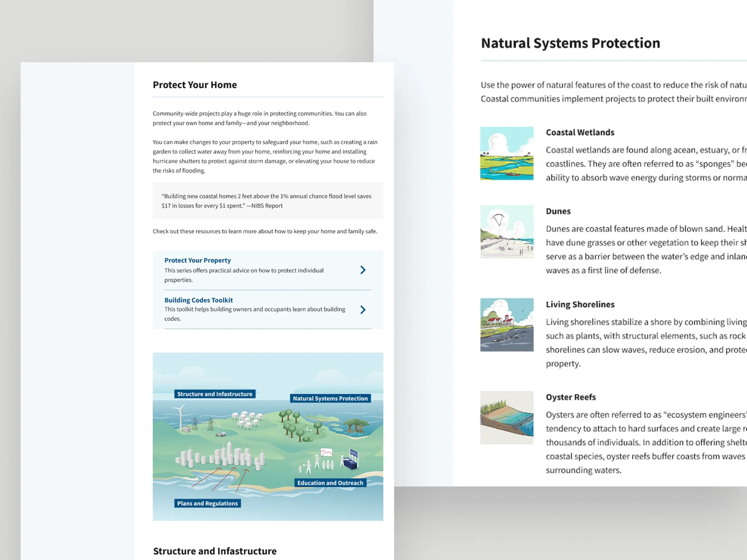Viewport: 747px width, 560px height.
Task: Click the Oyster Reefs illustration thumbnail
Action: coord(507,418)
